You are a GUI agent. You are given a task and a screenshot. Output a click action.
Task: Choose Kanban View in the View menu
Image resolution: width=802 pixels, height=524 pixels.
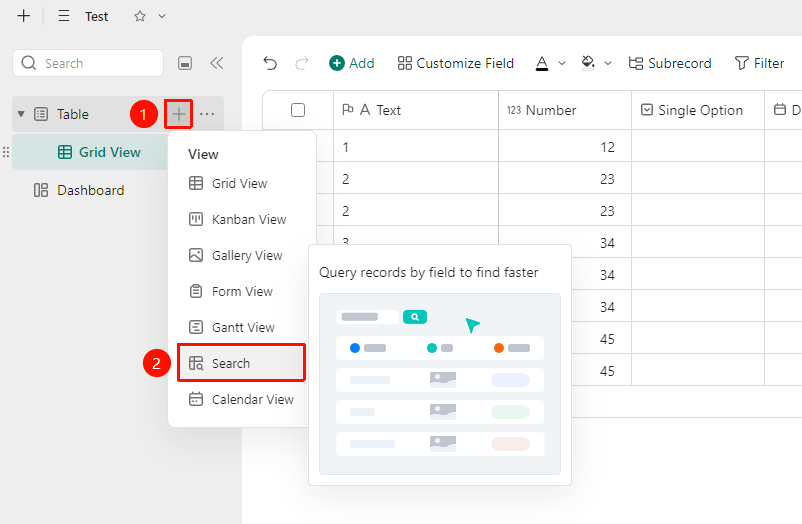tap(249, 219)
